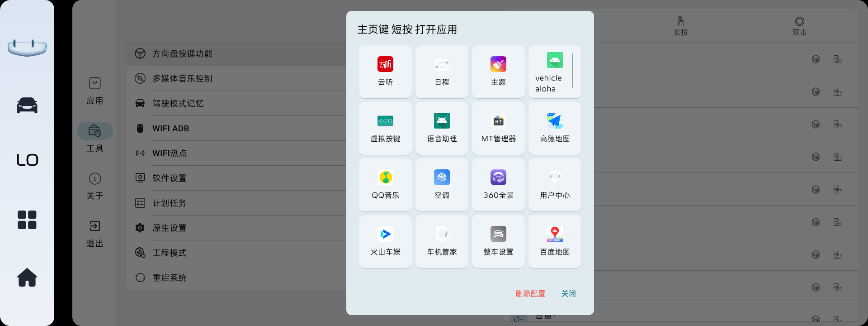This screenshot has width=868, height=326.
Task: Choose the 空调 app icon
Action: tap(442, 185)
